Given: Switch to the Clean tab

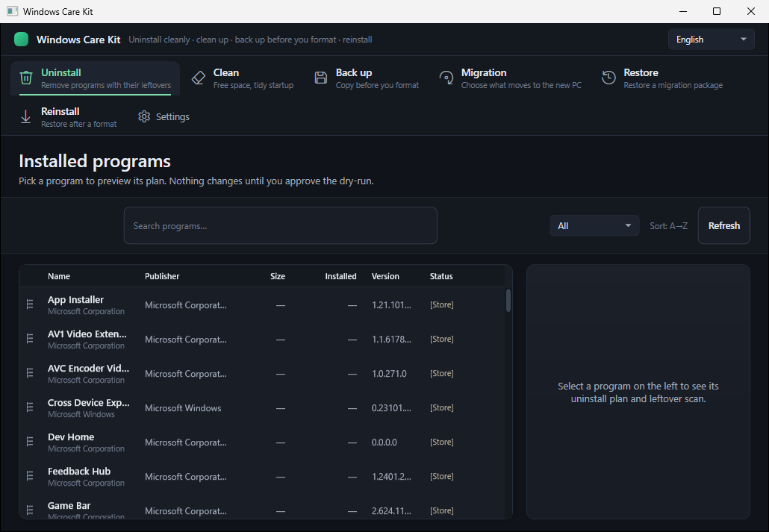Looking at the screenshot, I should coord(243,78).
